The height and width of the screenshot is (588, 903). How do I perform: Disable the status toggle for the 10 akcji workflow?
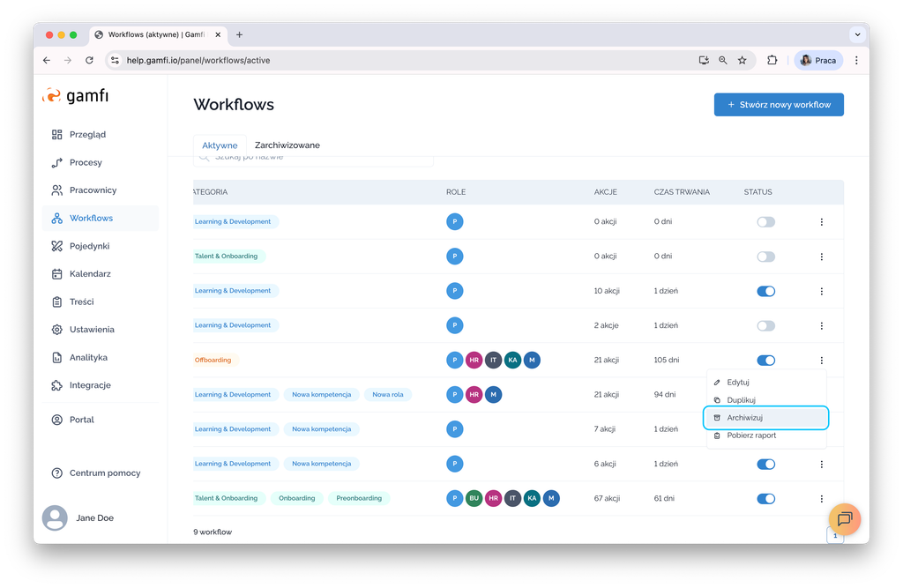[765, 291]
